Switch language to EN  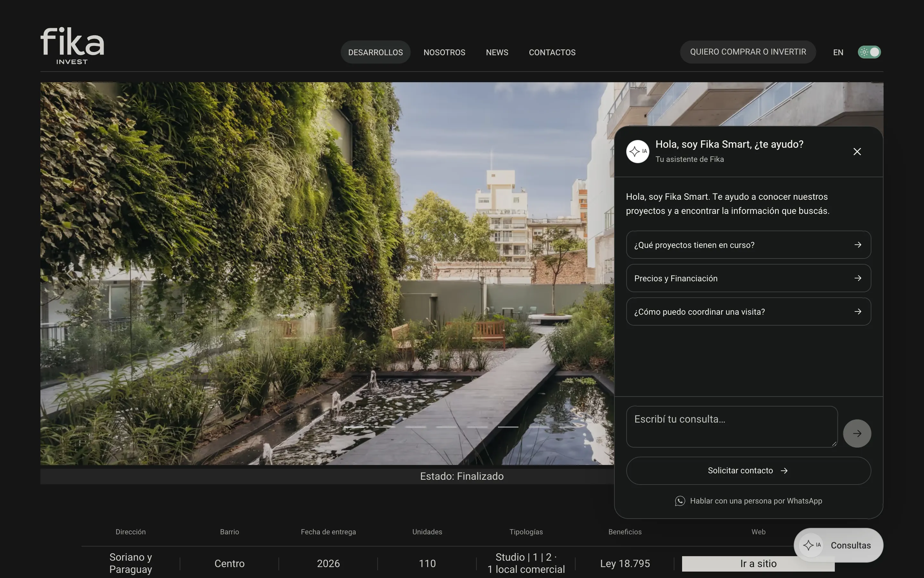[x=838, y=52]
